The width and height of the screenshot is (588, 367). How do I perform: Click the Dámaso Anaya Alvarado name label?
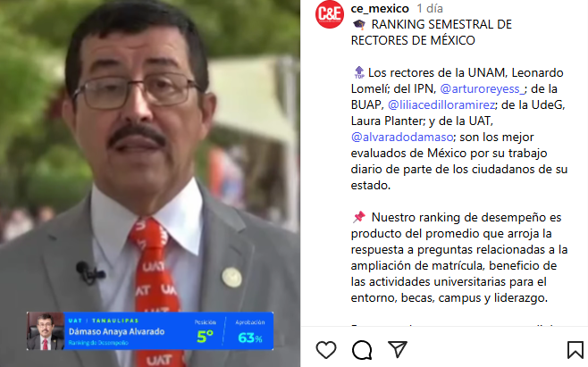(x=117, y=331)
